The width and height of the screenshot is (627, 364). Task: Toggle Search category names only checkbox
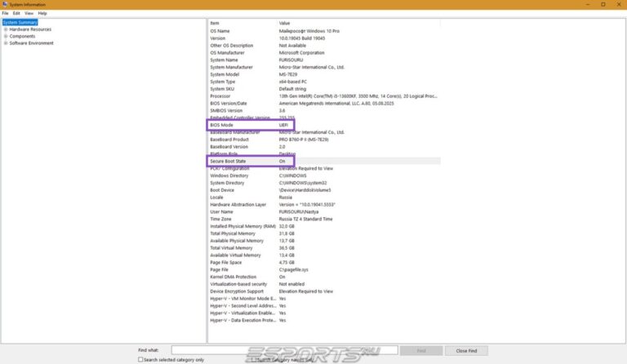tap(254, 359)
